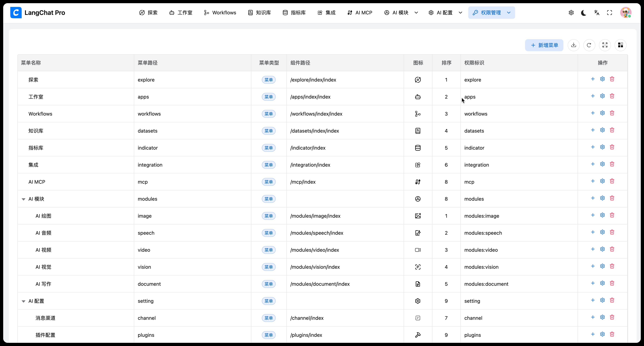Delete the AI 写作 menu row
Screen dimensions: 644x346
coord(612,283)
